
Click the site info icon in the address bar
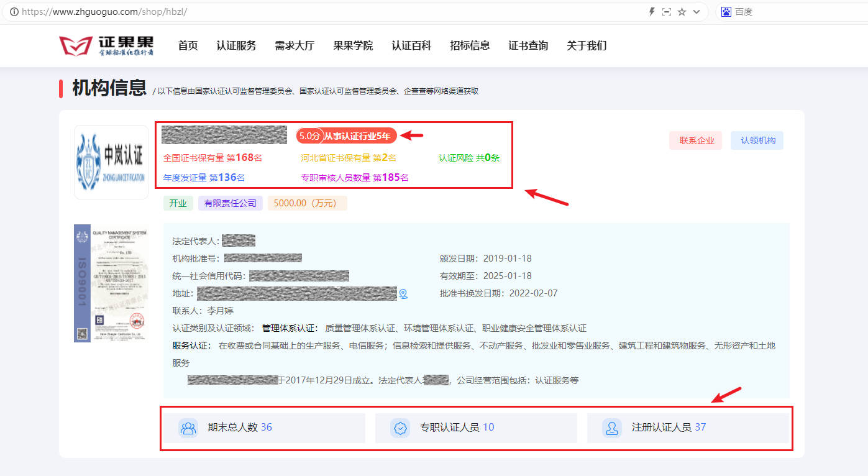point(14,11)
